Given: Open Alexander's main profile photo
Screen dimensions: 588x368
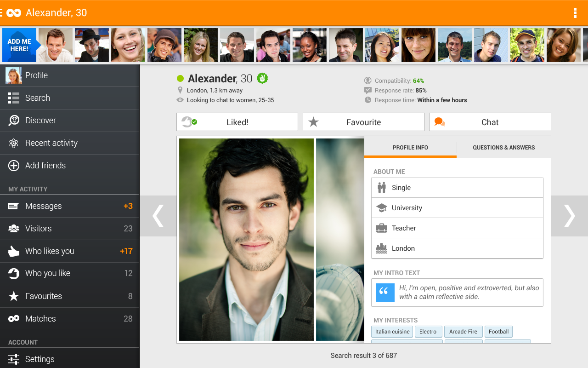Looking at the screenshot, I should 246,240.
